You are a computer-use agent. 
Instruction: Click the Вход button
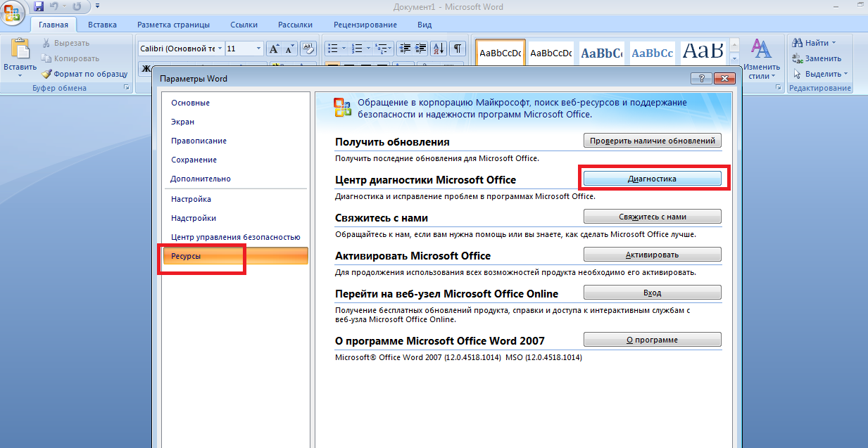(x=653, y=293)
